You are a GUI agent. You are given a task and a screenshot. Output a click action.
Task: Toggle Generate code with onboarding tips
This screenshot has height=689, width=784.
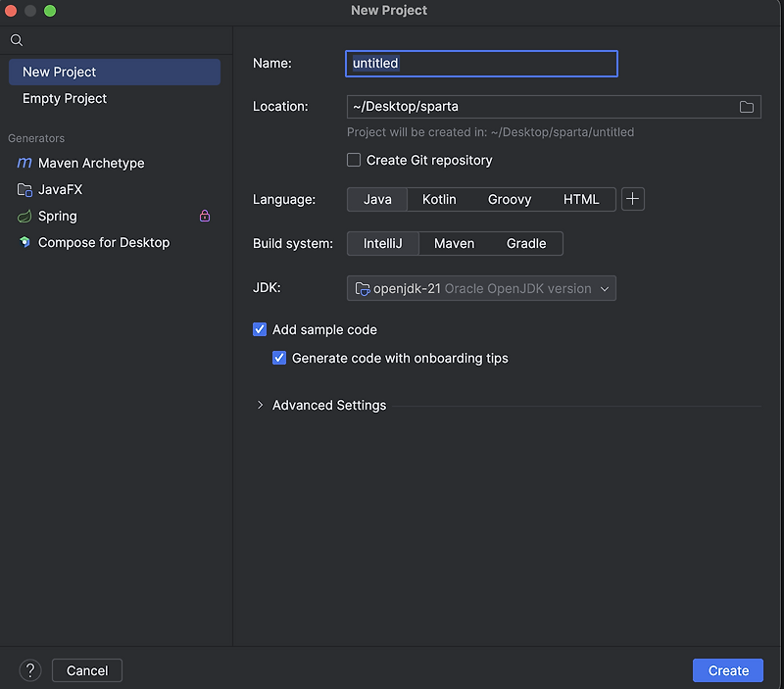(x=279, y=359)
